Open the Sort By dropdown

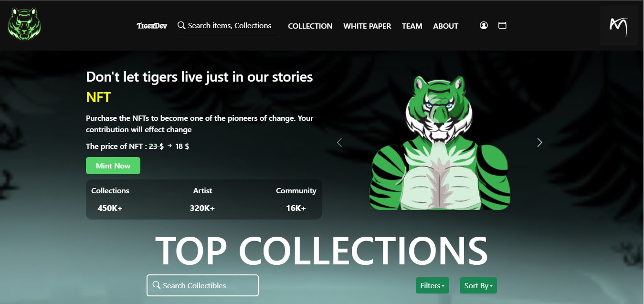click(478, 285)
